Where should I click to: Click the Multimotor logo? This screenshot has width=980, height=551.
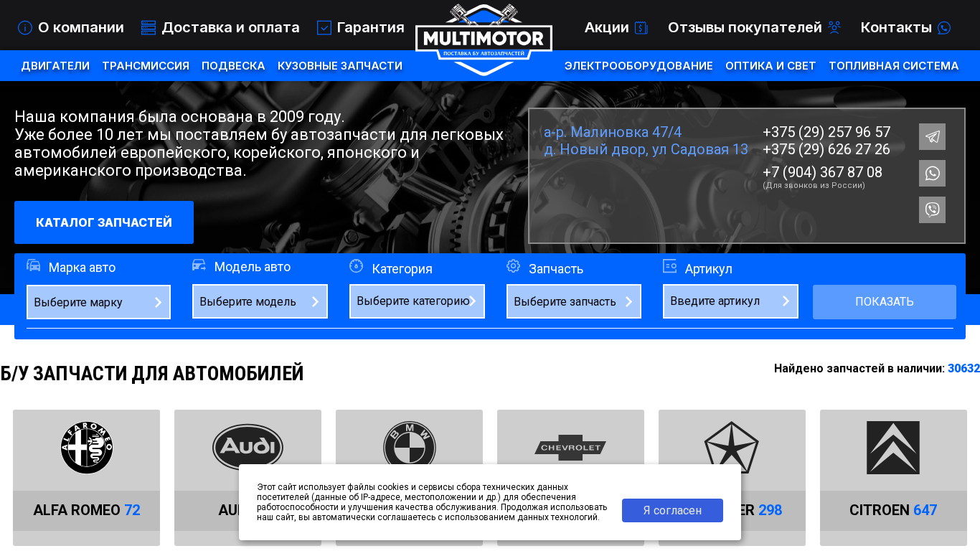484,39
